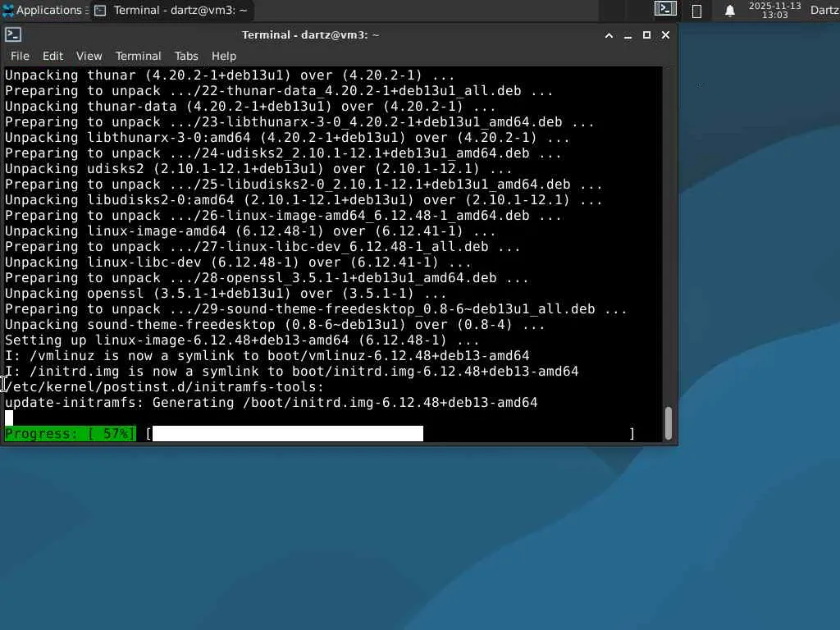
Task: Click the terminal launcher icon in the panel
Action: coord(665,9)
